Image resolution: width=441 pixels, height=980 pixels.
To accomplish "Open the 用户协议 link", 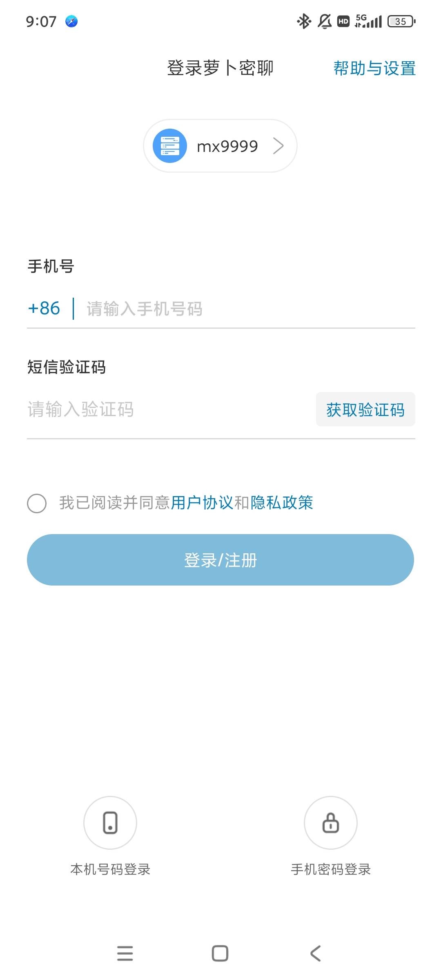I will pyautogui.click(x=202, y=503).
